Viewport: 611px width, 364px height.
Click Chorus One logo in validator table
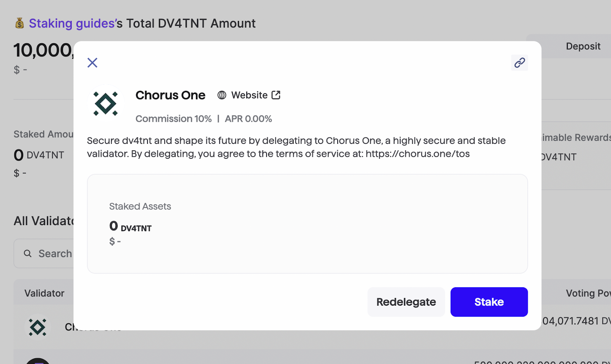(37, 327)
